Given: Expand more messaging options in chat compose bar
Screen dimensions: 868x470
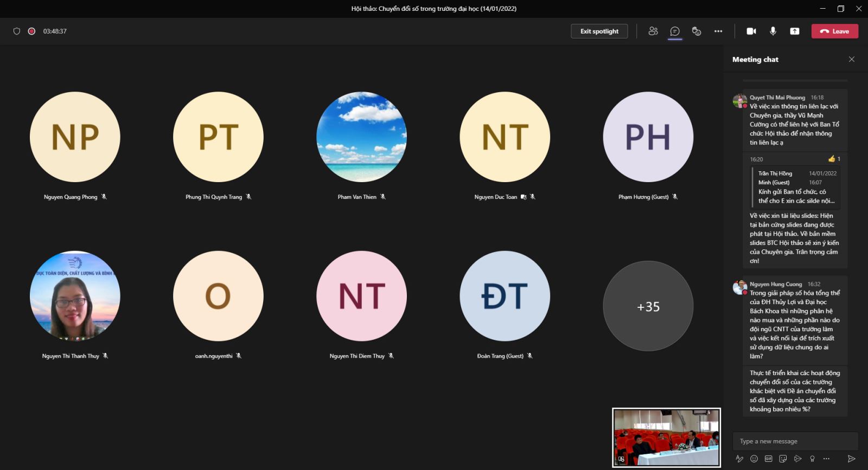Looking at the screenshot, I should (x=826, y=459).
